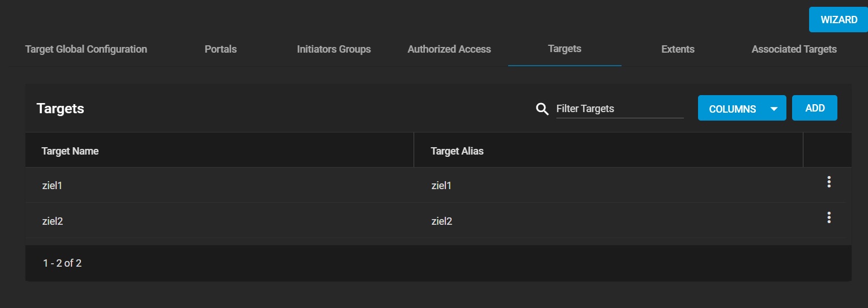
Task: Select the Authorized Access tab
Action: [x=449, y=49]
